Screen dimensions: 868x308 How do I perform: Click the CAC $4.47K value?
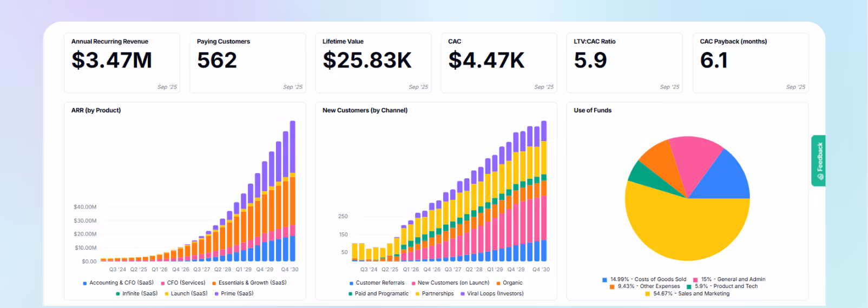tap(486, 61)
